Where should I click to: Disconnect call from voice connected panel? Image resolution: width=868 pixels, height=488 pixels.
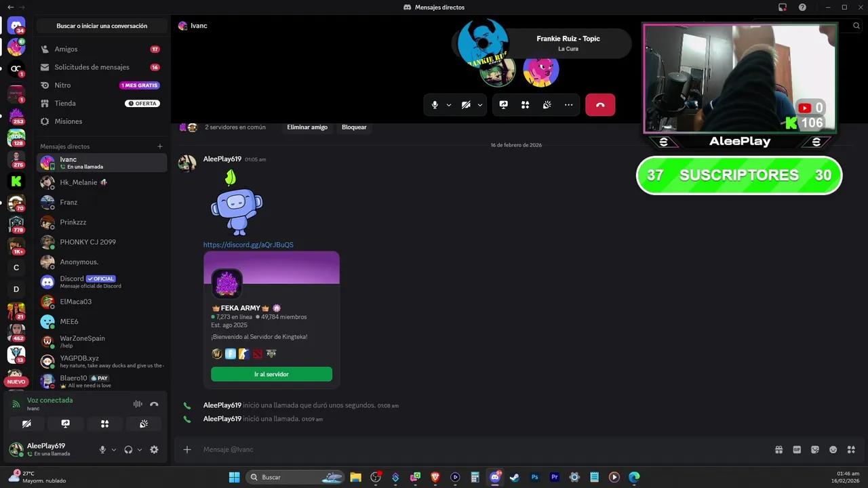click(154, 404)
